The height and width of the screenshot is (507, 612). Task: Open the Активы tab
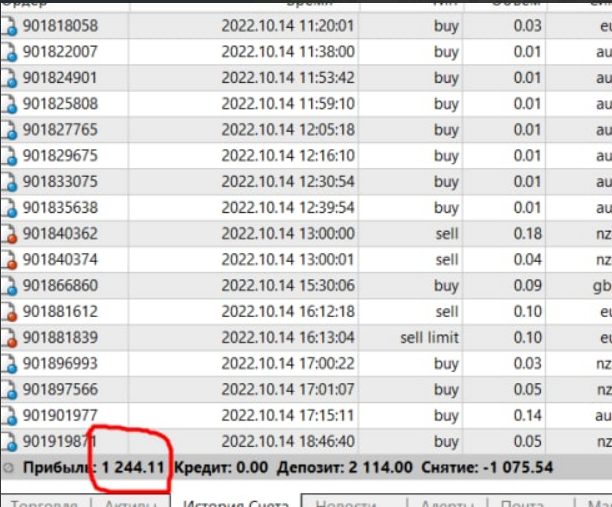[131, 503]
